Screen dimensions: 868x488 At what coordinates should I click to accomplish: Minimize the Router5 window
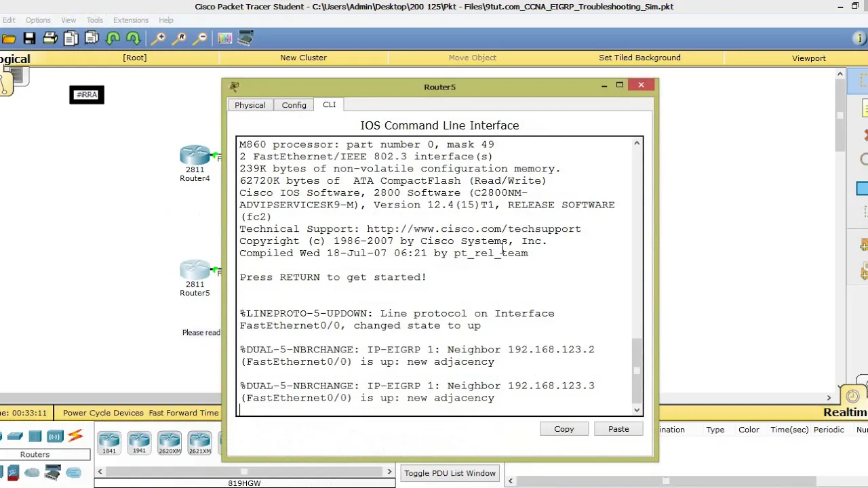604,85
